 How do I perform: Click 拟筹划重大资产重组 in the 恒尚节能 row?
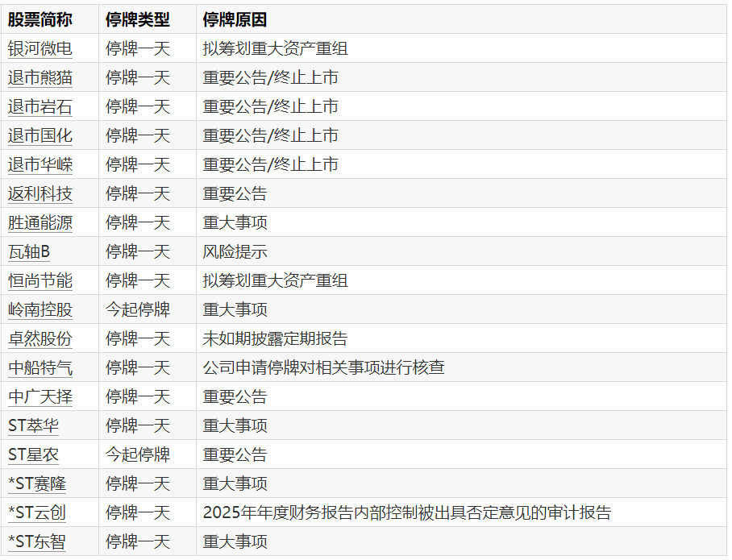point(276,280)
